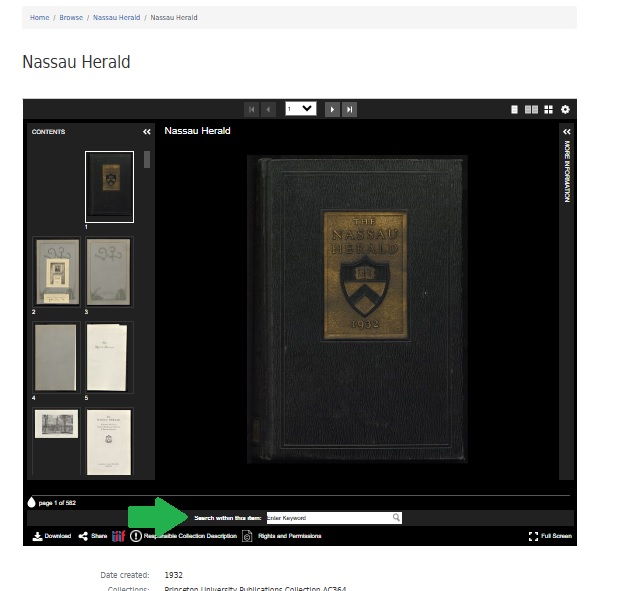The height and width of the screenshot is (591, 623).
Task: Select the title page thumbnail in bottom row
Action: [x=109, y=442]
